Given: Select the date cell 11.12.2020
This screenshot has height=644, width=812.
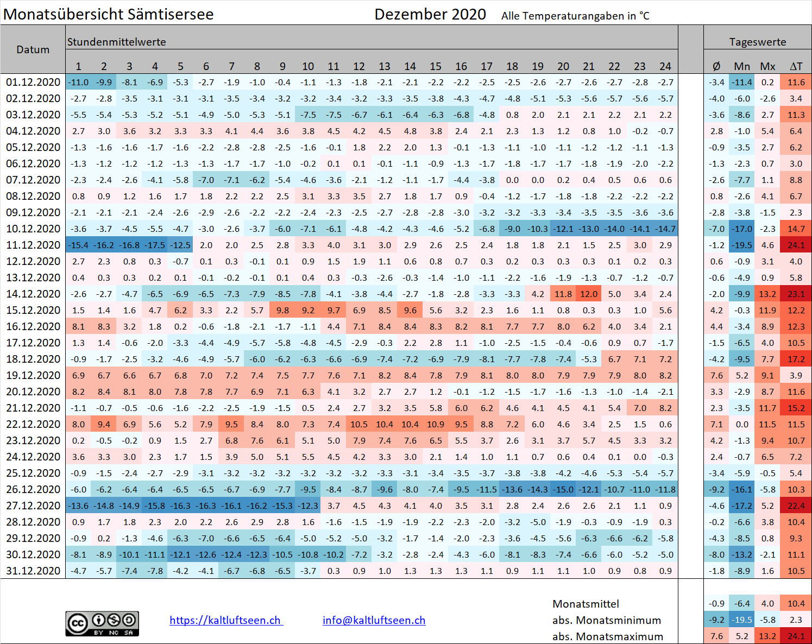Looking at the screenshot, I should coord(33,245).
